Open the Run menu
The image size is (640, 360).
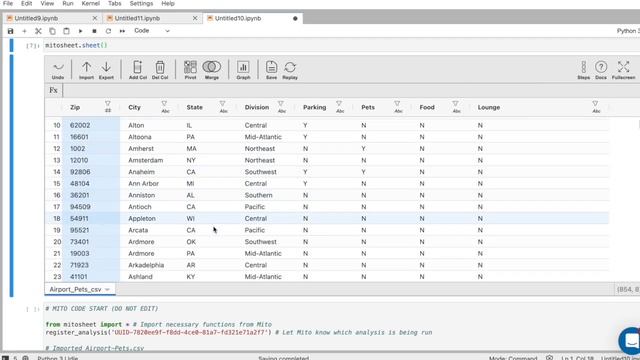68,4
